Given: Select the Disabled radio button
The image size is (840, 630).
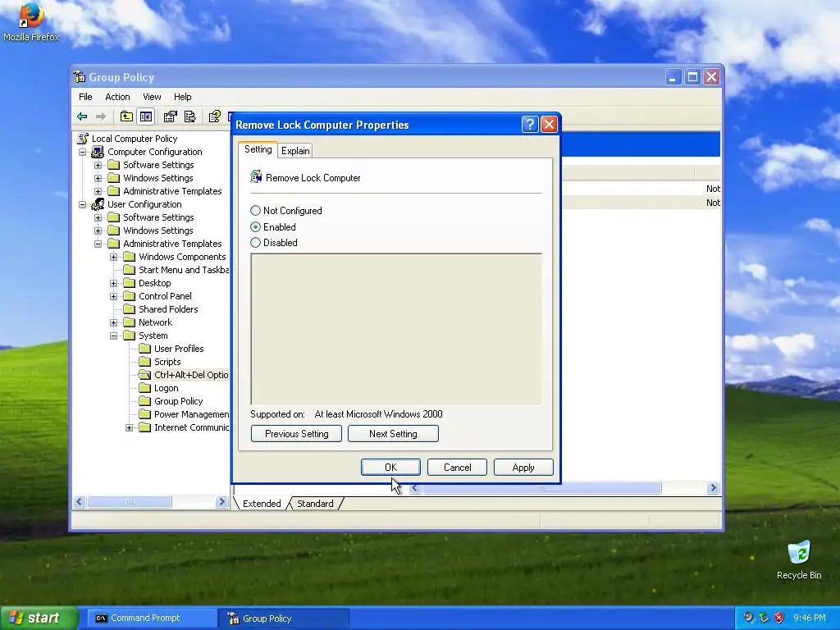Looking at the screenshot, I should pos(256,243).
